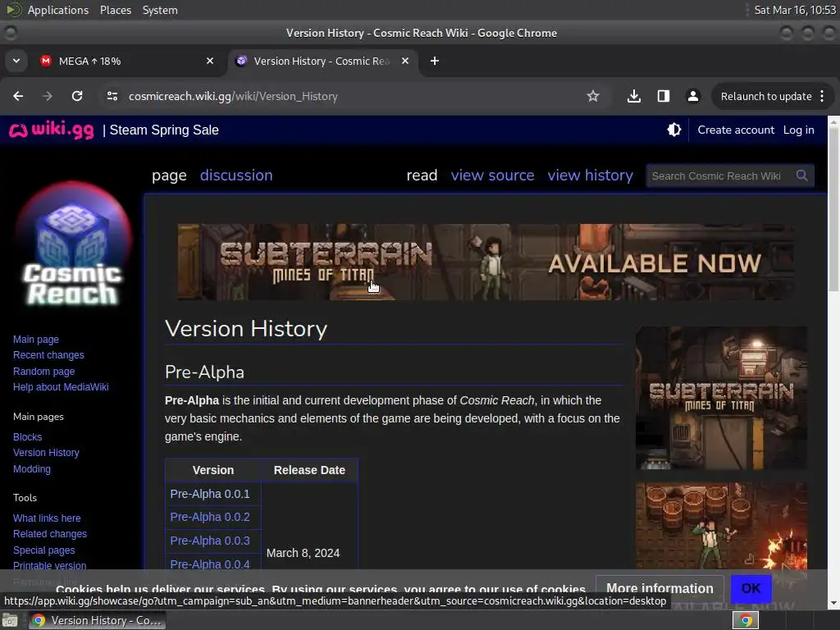Open Chrome three-dot menu

(x=822, y=96)
